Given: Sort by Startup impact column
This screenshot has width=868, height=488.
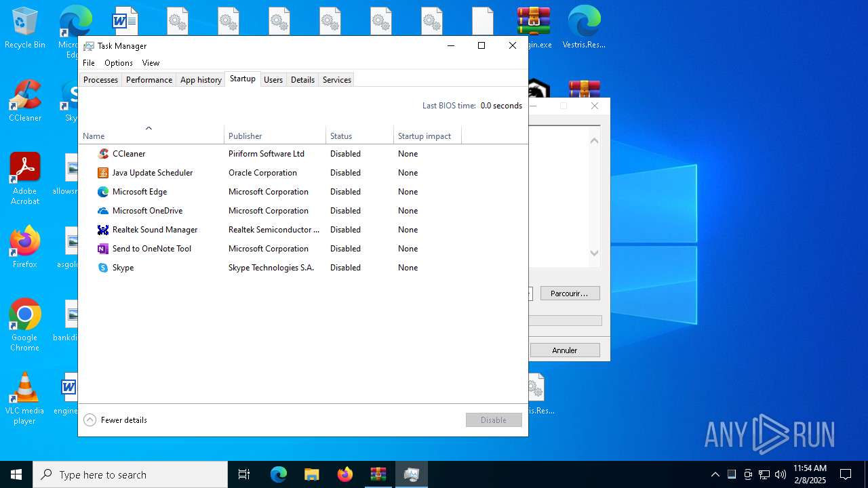Looking at the screenshot, I should click(x=427, y=136).
